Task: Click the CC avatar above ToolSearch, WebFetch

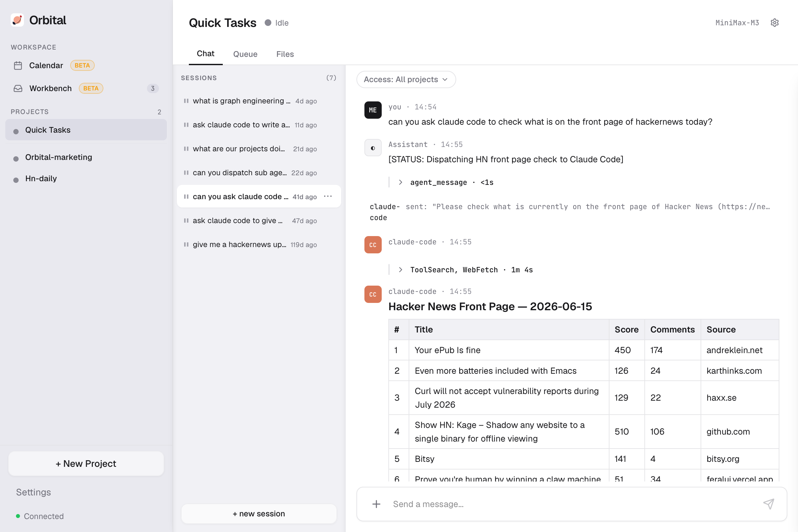Action: 373,245
